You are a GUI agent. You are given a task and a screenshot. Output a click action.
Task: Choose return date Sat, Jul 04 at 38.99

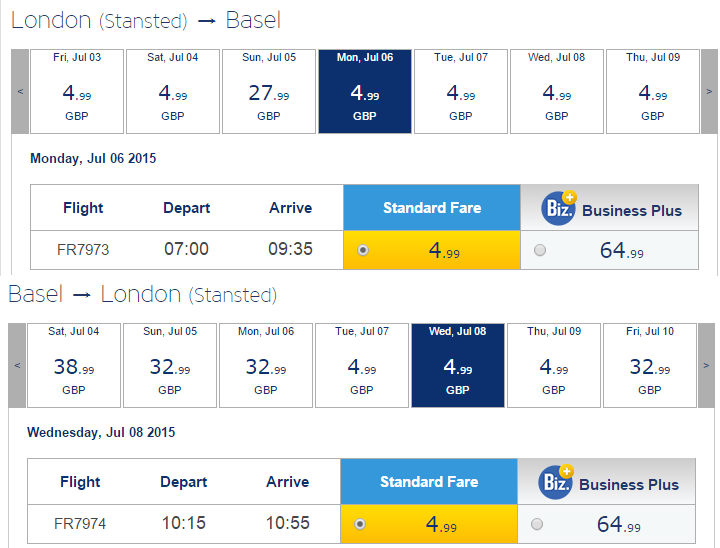point(74,366)
